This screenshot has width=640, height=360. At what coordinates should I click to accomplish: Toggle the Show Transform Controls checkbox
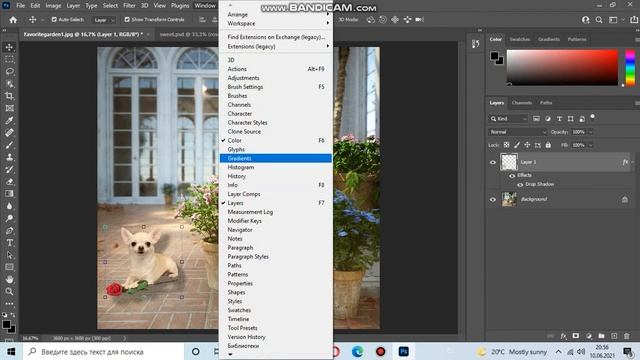127,20
